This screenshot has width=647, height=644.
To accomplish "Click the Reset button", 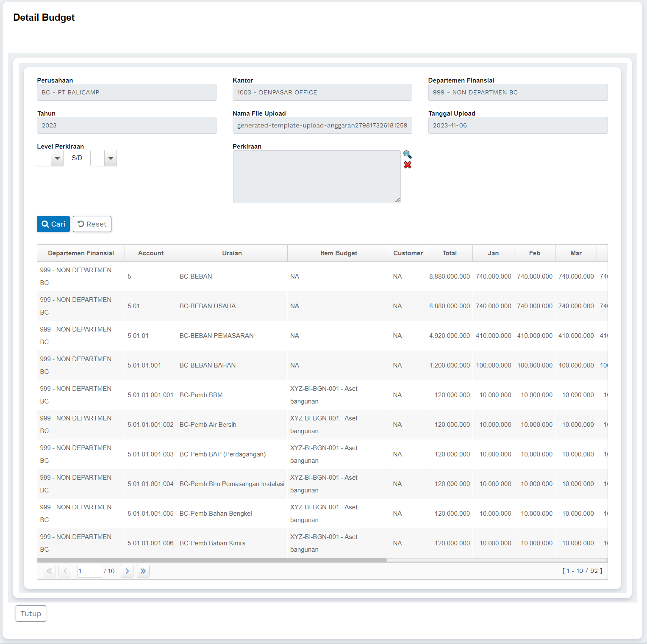I will (x=92, y=224).
